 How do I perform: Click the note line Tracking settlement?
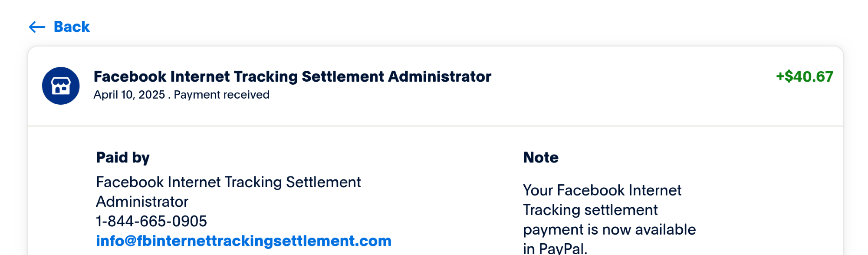(x=590, y=210)
